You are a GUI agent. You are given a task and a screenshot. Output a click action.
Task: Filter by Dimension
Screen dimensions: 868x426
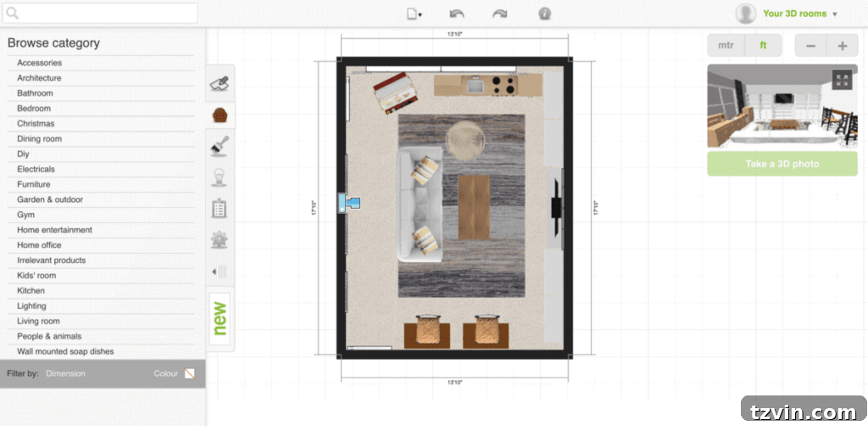point(65,374)
